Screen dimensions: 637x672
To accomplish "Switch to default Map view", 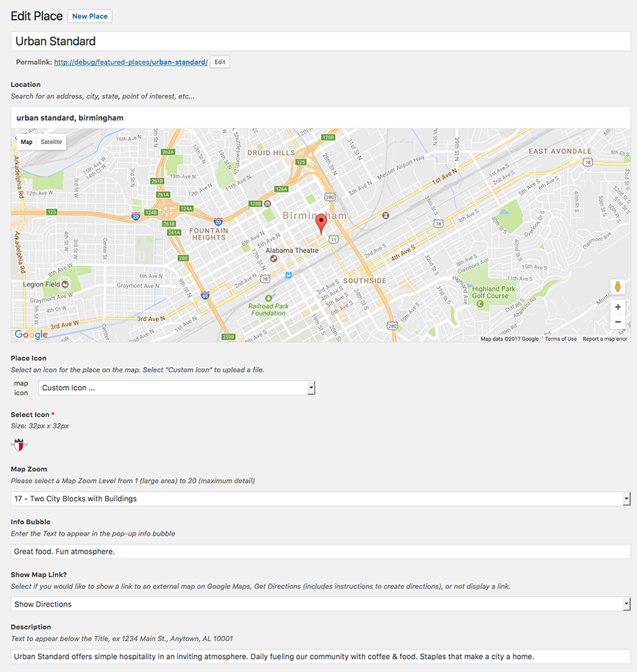I will tap(27, 142).
